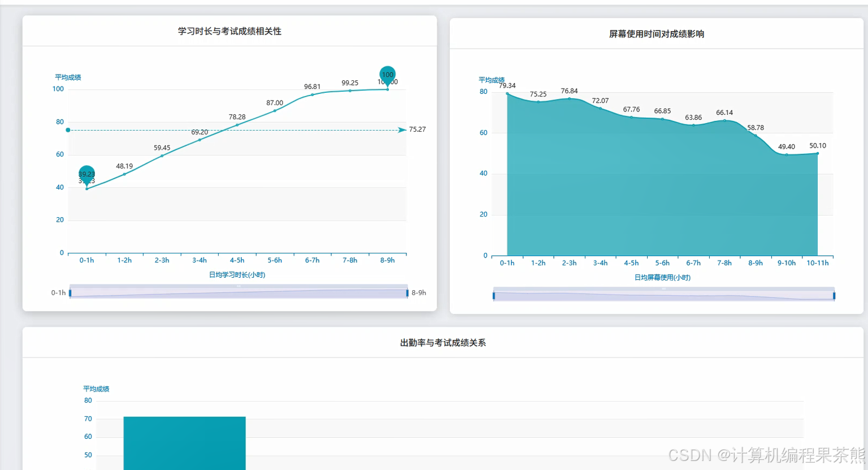Click the left handle of the screen-time zoom slider
This screenshot has height=470, width=868.
tap(494, 296)
